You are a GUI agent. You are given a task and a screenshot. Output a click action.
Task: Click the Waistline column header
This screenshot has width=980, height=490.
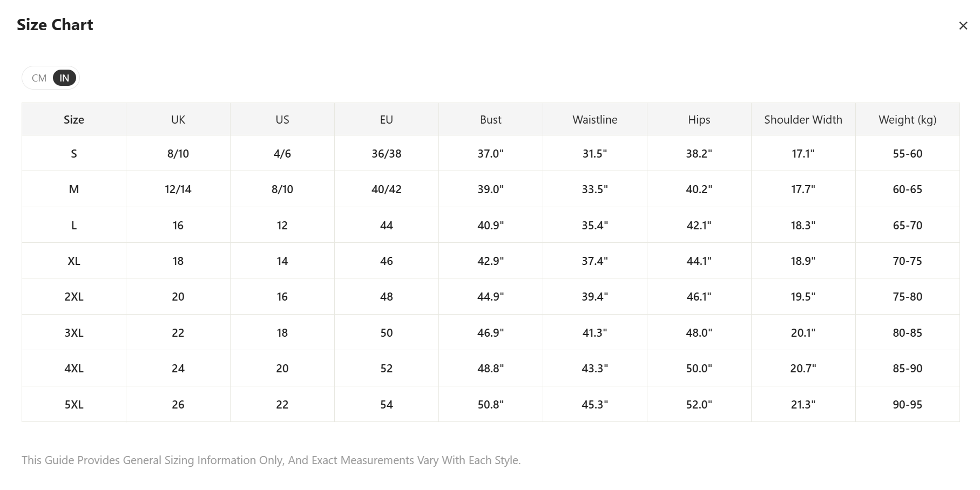click(594, 120)
